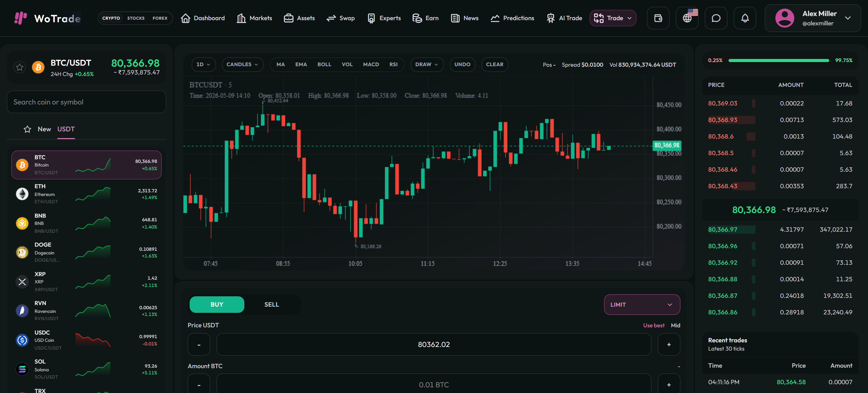Expand the Alex Miller profile chevron

(848, 18)
